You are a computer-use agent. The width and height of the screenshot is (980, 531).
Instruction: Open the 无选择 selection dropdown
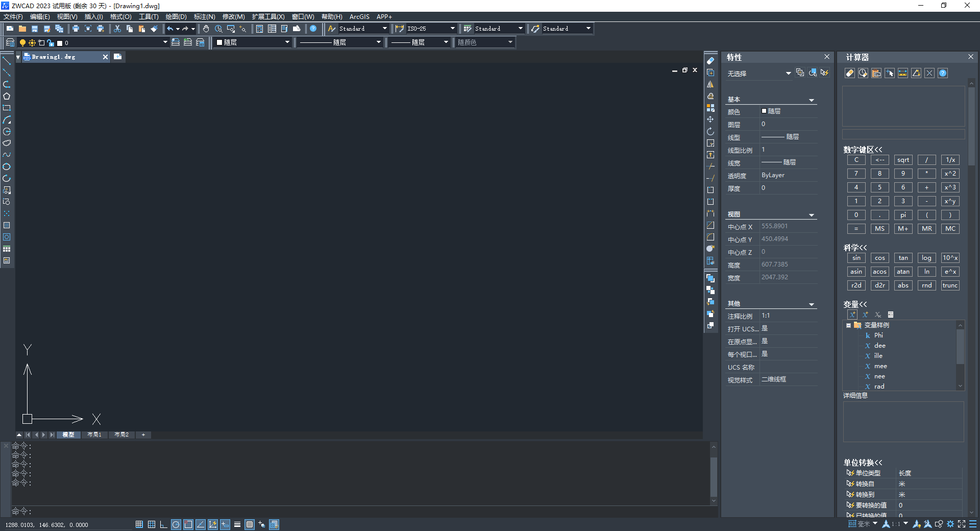point(788,74)
